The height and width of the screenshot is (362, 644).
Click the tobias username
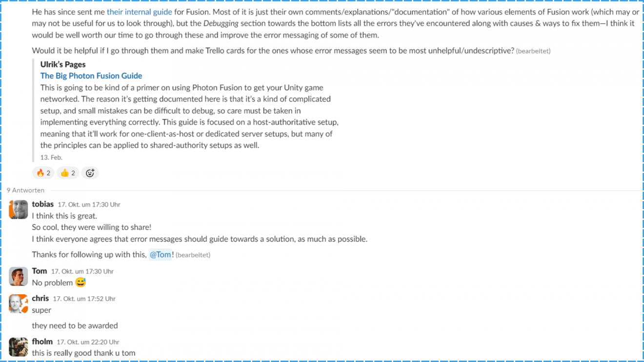click(42, 204)
